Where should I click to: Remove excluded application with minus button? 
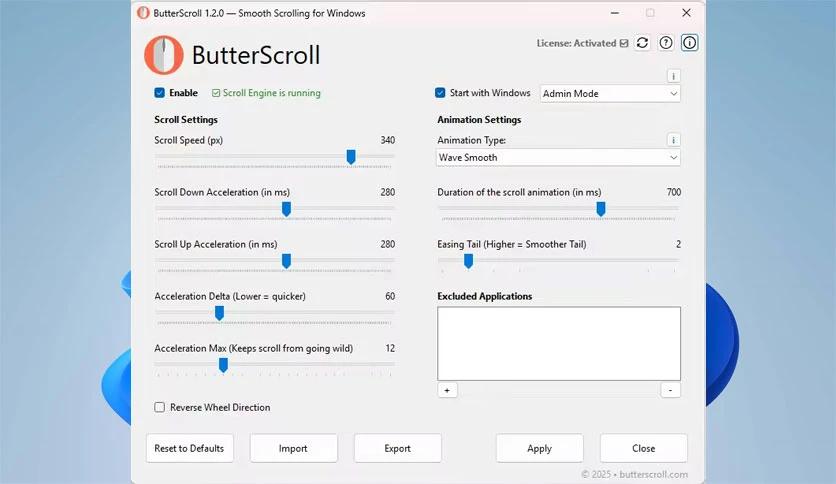[670, 390]
